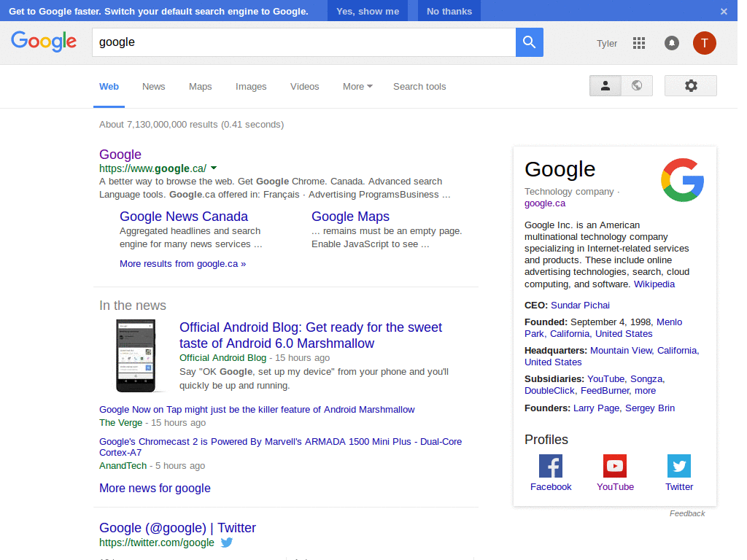
Task: Open the Google apps grid icon
Action: tap(639, 43)
